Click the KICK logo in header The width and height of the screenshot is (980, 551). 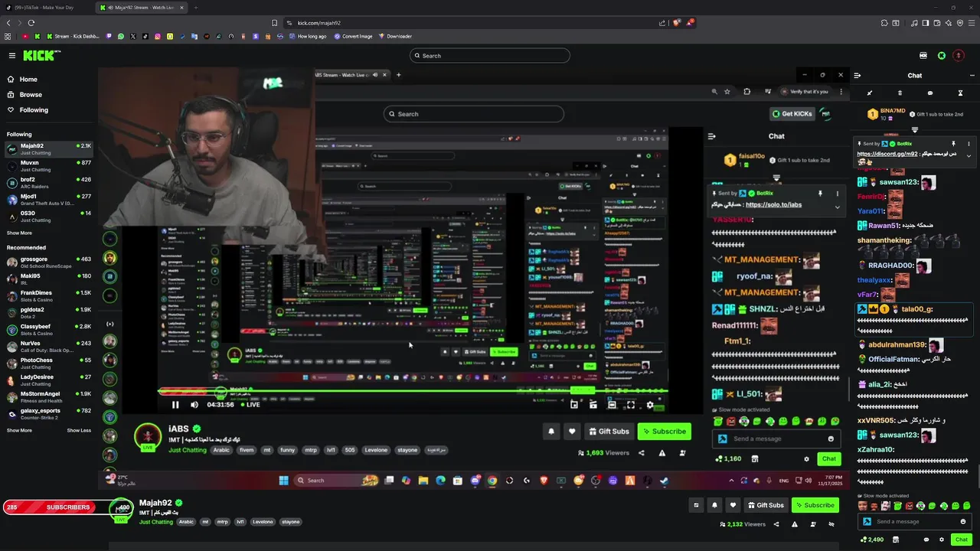(x=41, y=55)
